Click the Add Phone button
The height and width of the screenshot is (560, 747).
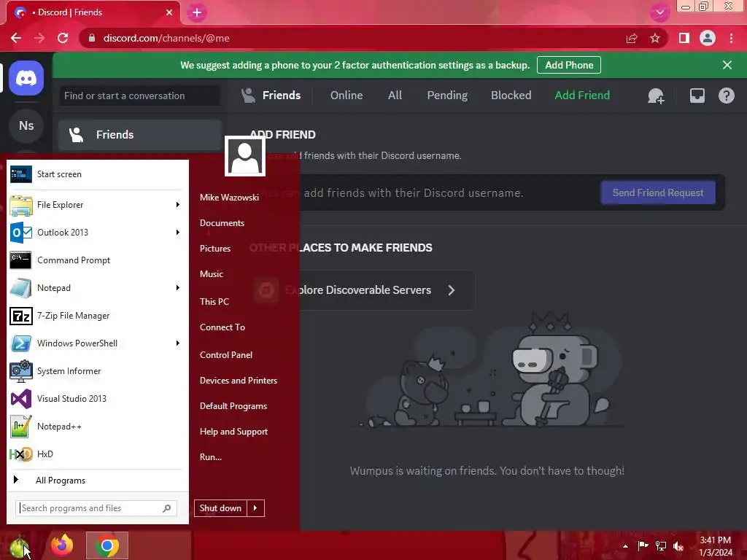pos(569,65)
